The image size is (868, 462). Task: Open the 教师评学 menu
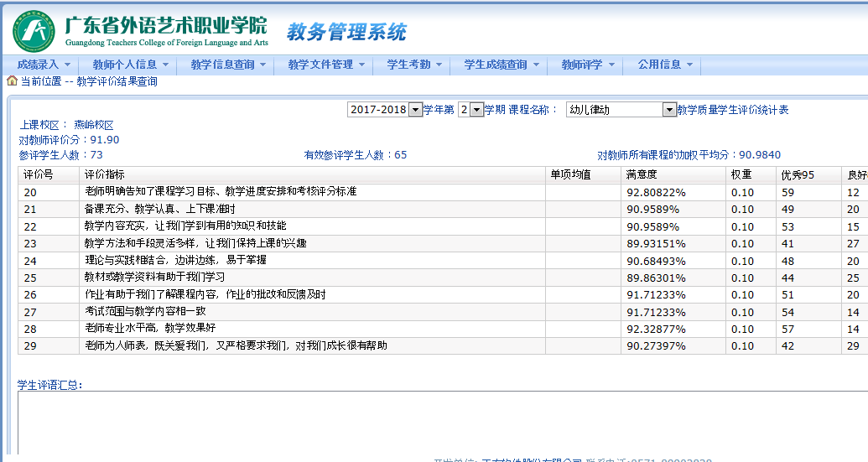tap(587, 65)
